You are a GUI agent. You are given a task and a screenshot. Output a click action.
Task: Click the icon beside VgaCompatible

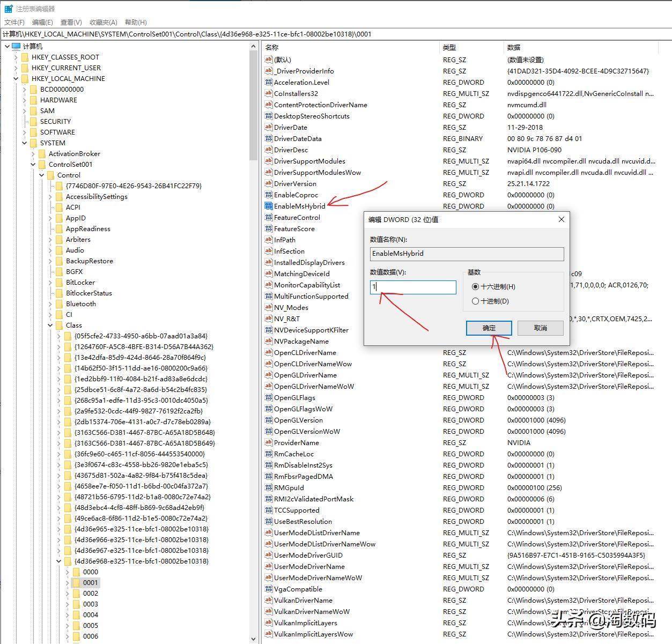(x=269, y=589)
